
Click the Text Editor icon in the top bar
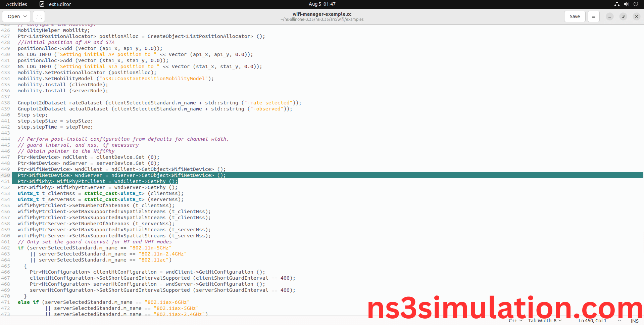coord(42,4)
